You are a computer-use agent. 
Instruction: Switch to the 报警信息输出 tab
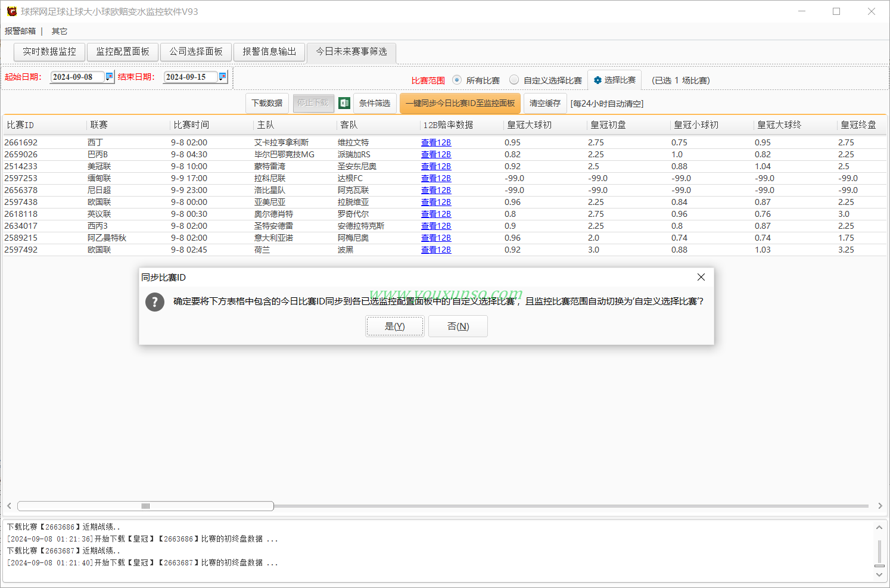[269, 52]
